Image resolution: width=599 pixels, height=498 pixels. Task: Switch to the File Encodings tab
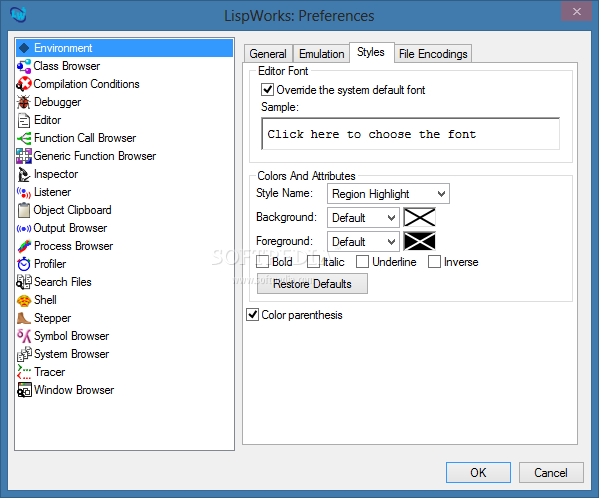pyautogui.click(x=433, y=54)
